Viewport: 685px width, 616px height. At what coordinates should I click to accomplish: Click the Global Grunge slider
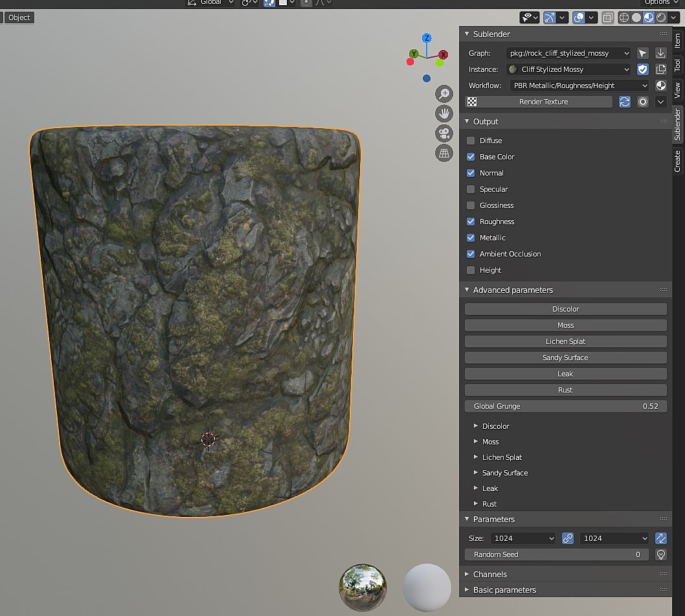pos(565,406)
